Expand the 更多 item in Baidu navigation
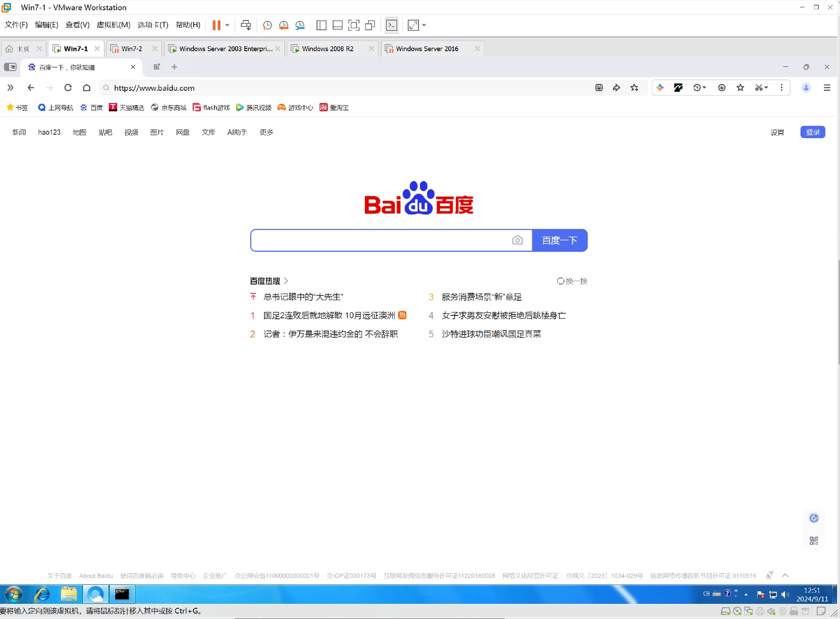Image resolution: width=840 pixels, height=619 pixels. tap(266, 132)
